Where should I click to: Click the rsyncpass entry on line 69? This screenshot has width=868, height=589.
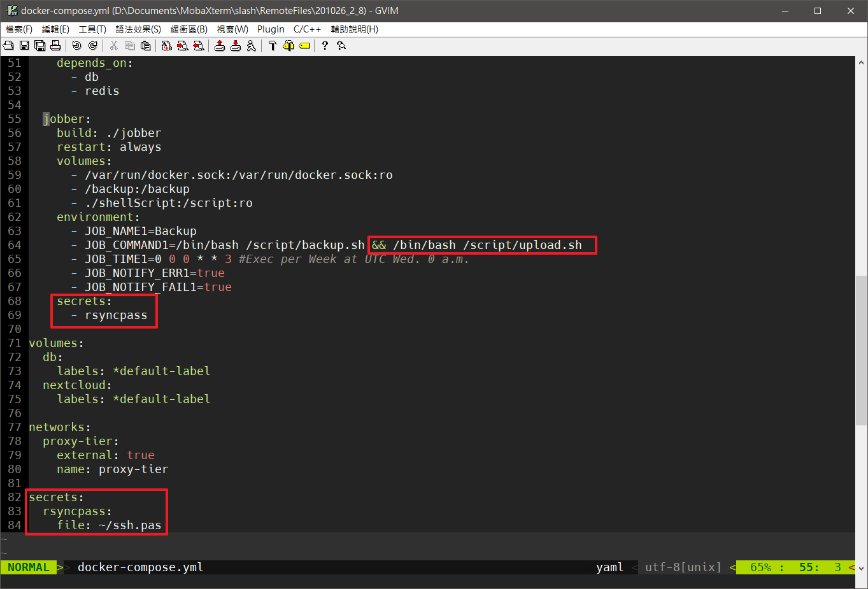coord(116,315)
